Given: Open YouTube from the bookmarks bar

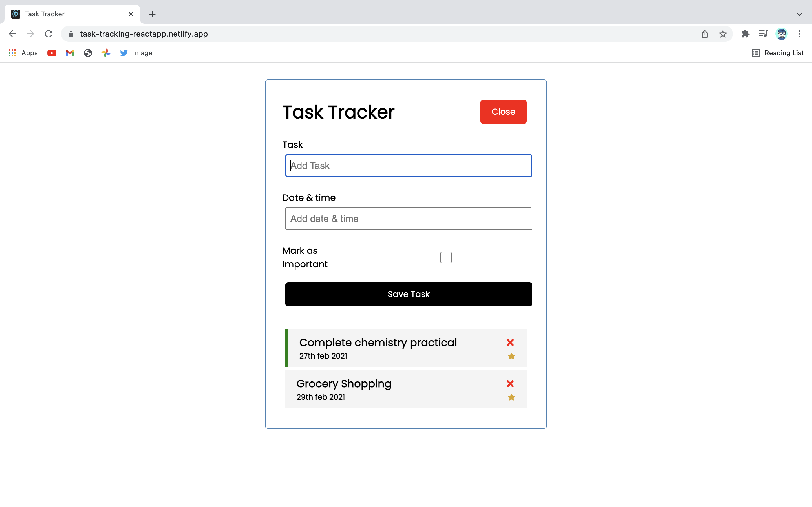Looking at the screenshot, I should coord(52,53).
